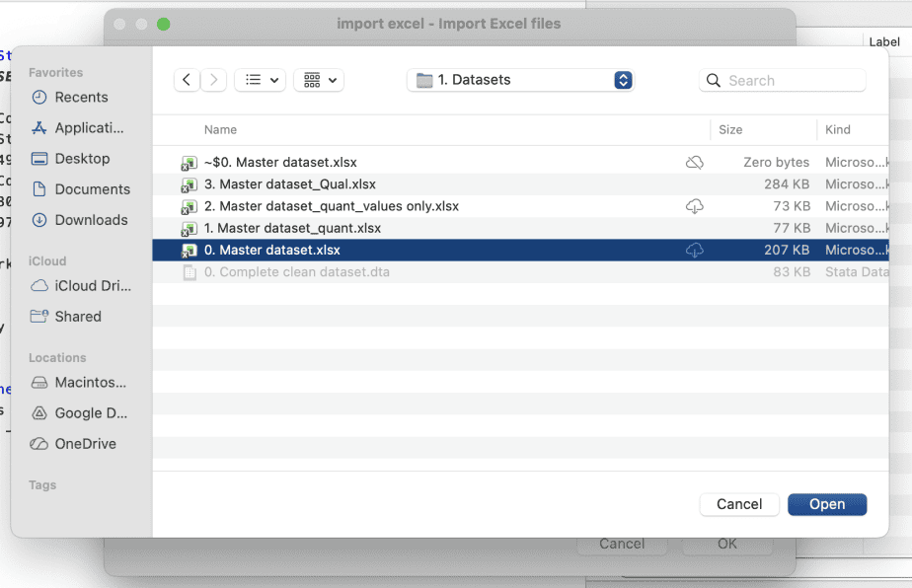The image size is (912, 588).
Task: Select the file '1. Master dataset_quant.xlsx'
Action: 292,228
